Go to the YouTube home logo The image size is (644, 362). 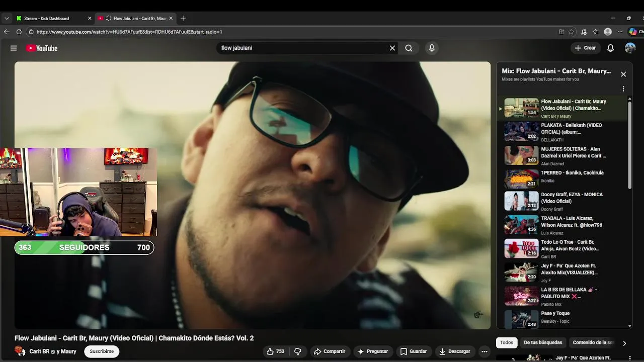(42, 48)
